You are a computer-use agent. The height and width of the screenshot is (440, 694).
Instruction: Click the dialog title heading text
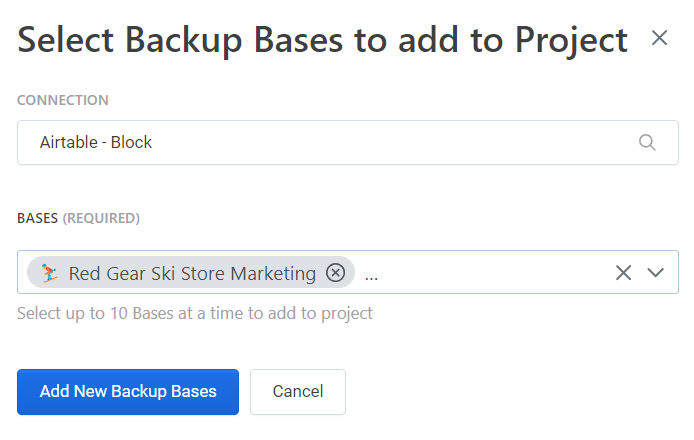coord(322,39)
